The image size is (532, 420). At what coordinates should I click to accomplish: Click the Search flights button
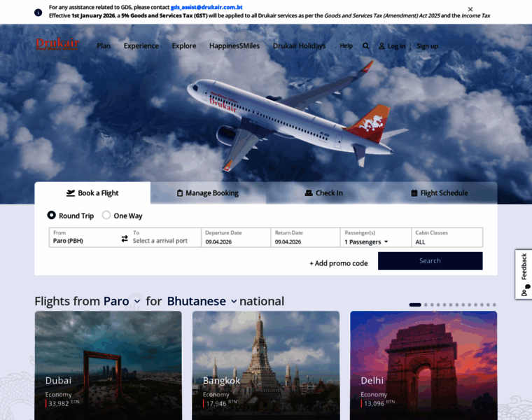click(430, 261)
